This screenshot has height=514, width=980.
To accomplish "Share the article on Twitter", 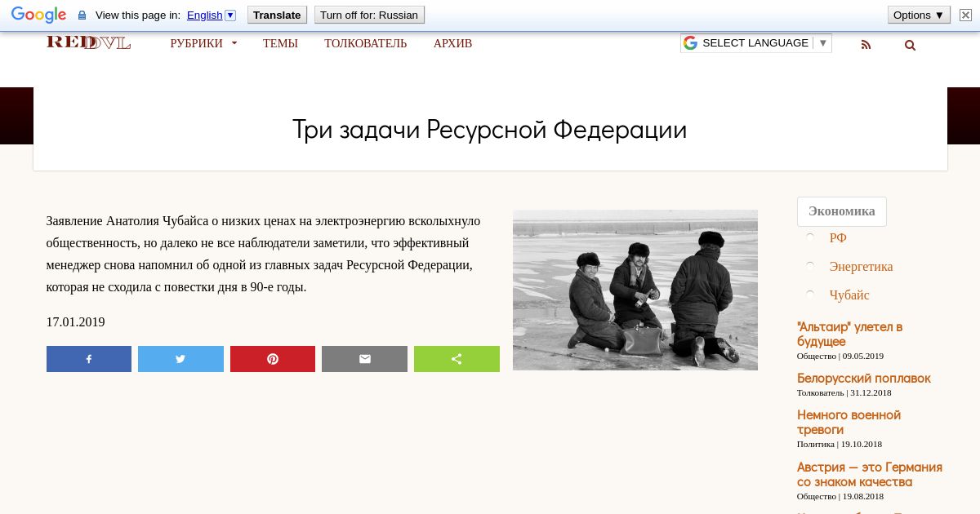I will (x=180, y=359).
